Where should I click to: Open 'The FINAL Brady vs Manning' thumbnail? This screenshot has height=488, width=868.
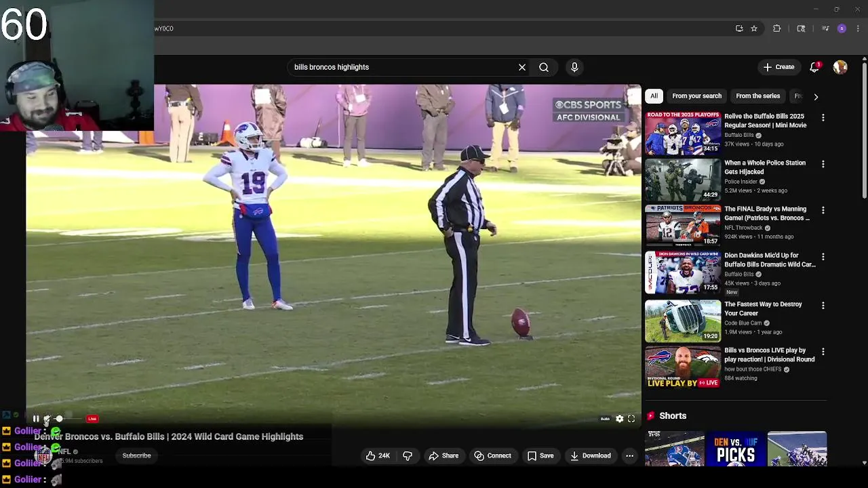(x=683, y=226)
